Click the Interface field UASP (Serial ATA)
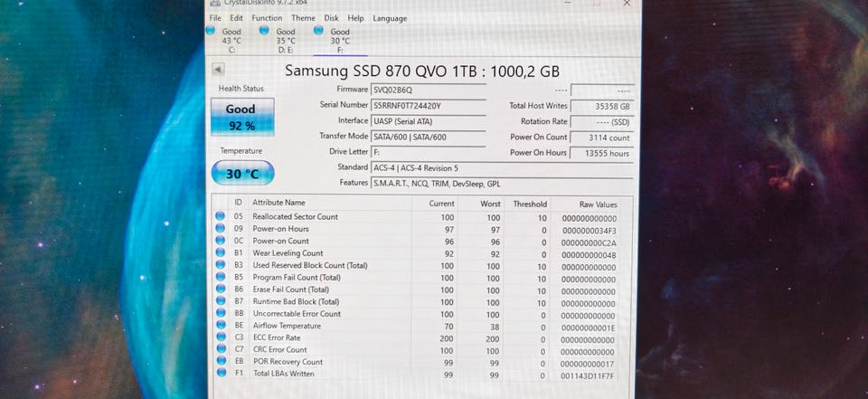This screenshot has width=868, height=399. pyautogui.click(x=429, y=121)
